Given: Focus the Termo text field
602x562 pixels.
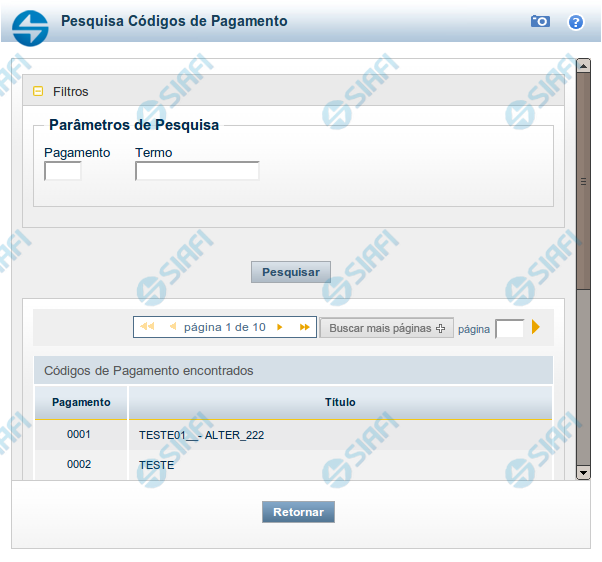Looking at the screenshot, I should click(197, 171).
